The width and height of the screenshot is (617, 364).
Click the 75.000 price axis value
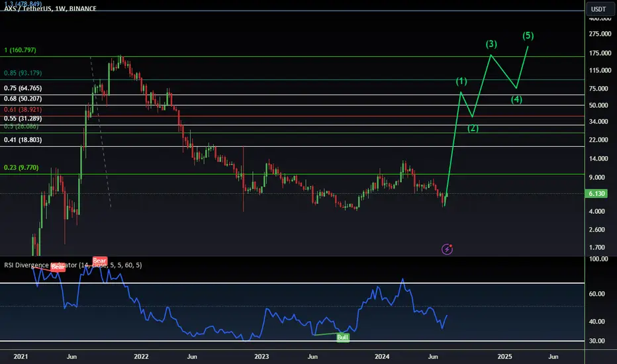coord(598,89)
